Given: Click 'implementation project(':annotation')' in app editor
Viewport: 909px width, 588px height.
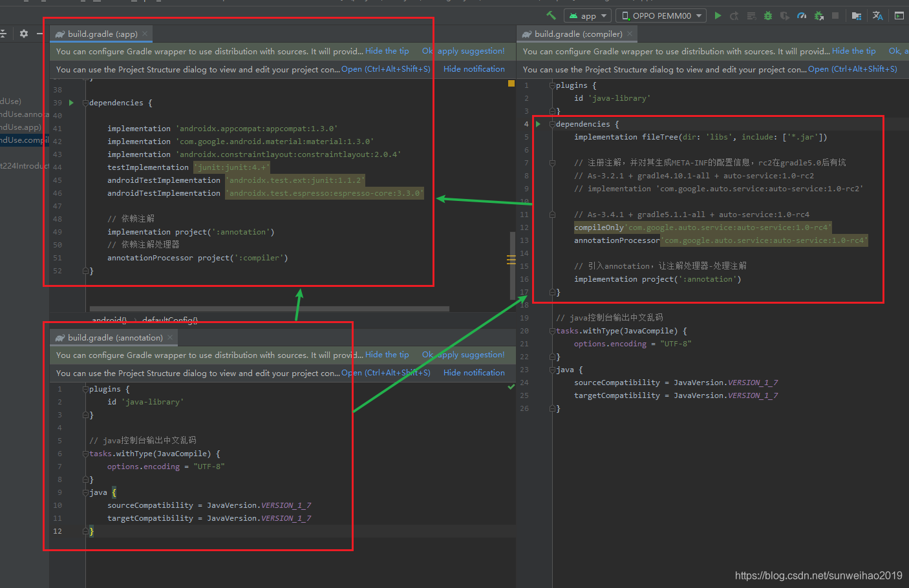Looking at the screenshot, I should click(x=191, y=232).
